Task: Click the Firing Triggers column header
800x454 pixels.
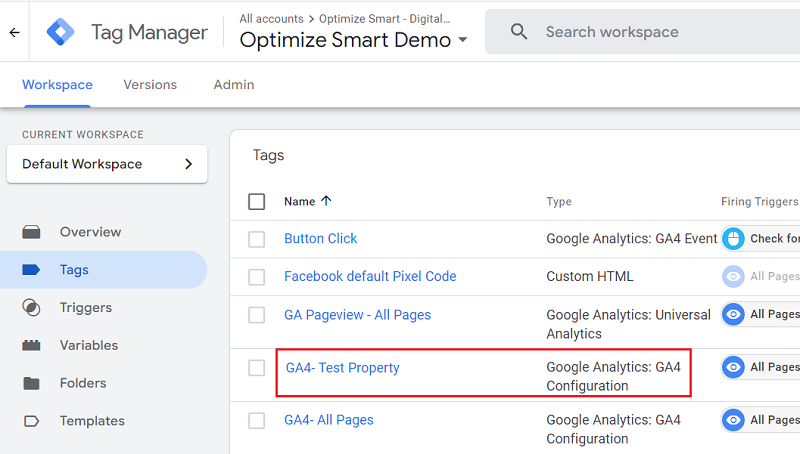Action: click(759, 201)
